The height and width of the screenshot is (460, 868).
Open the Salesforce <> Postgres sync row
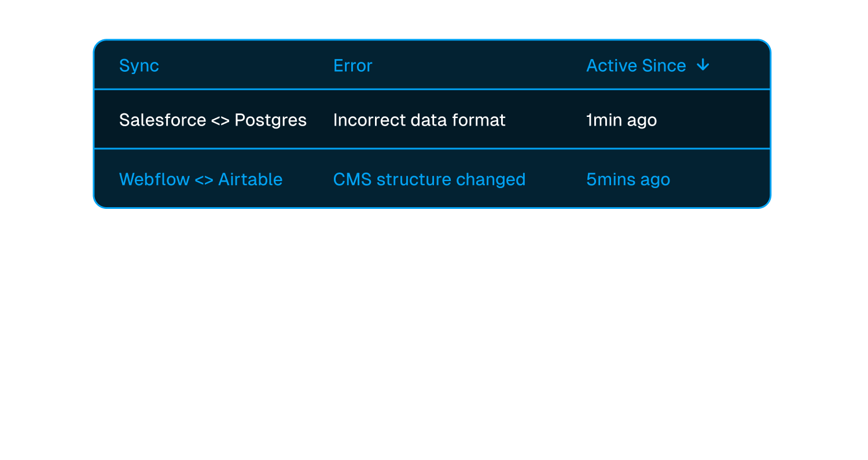[432, 120]
